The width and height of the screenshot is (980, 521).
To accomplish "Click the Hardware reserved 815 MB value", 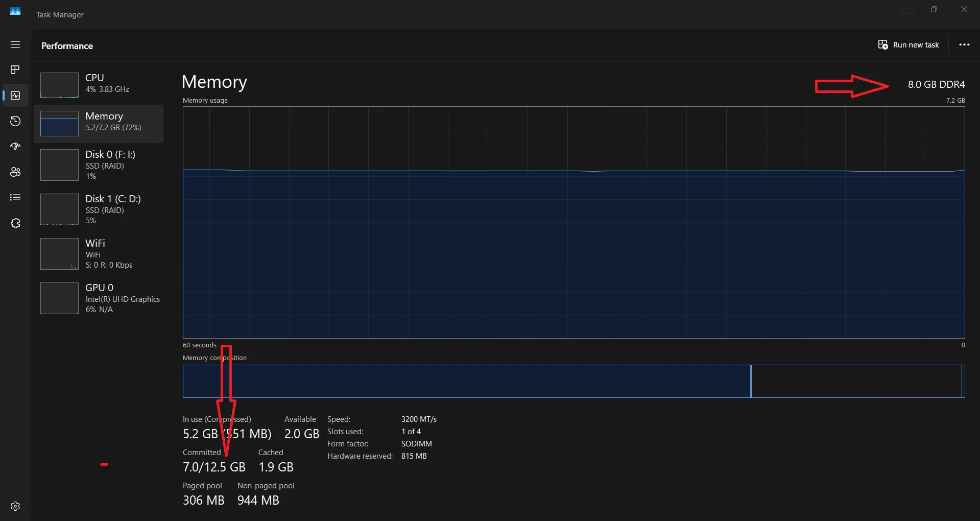I will (414, 456).
